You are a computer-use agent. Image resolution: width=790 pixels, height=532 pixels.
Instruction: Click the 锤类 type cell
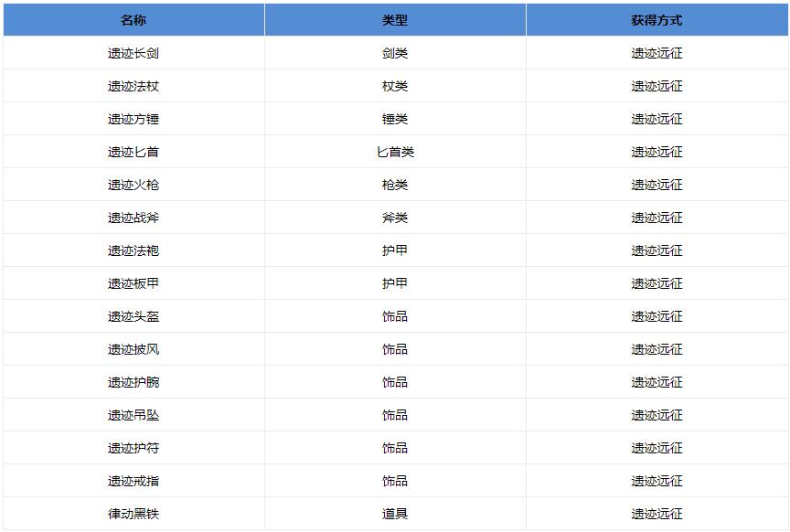[395, 119]
